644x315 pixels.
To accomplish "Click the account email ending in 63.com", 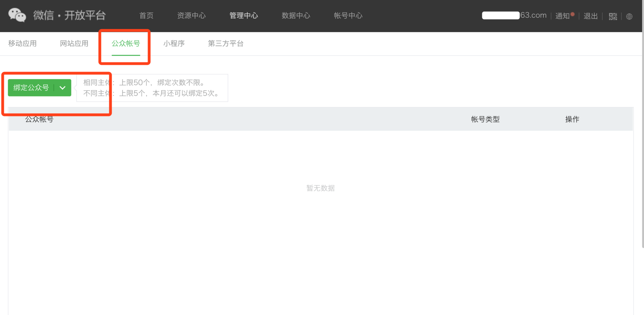I will point(514,15).
